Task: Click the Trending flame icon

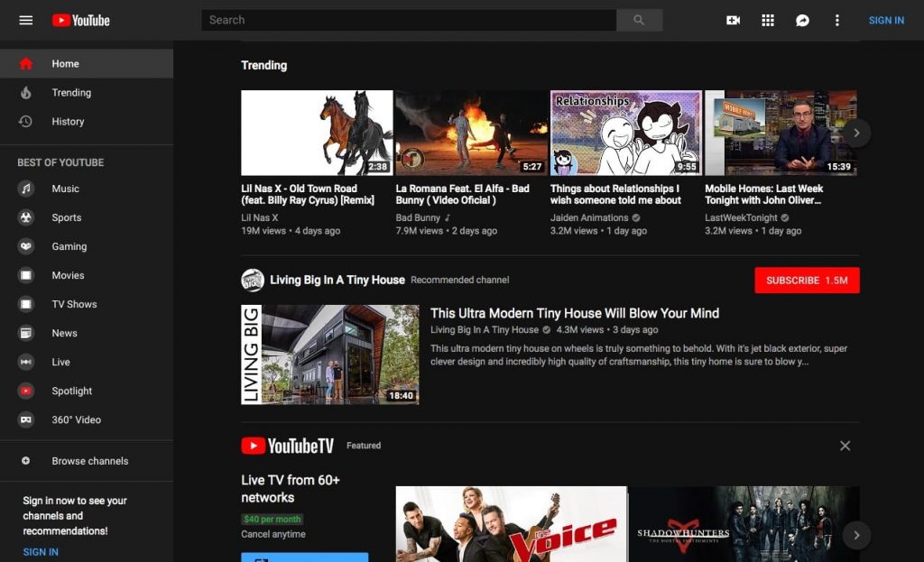Action: click(26, 93)
